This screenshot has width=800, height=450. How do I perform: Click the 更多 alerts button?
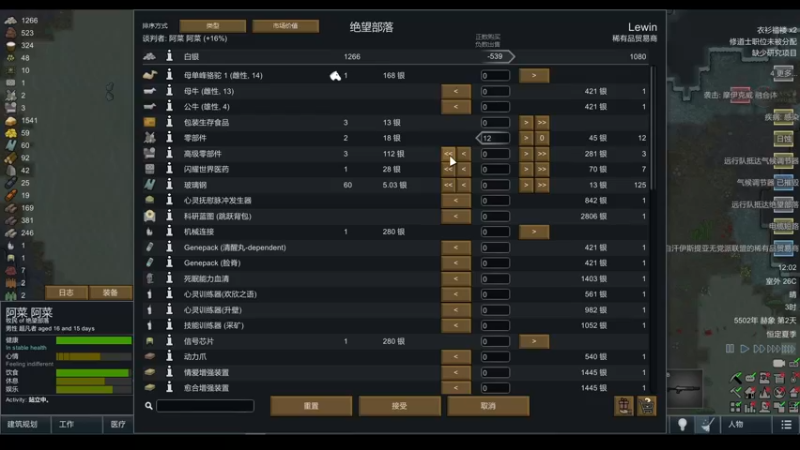[782, 73]
